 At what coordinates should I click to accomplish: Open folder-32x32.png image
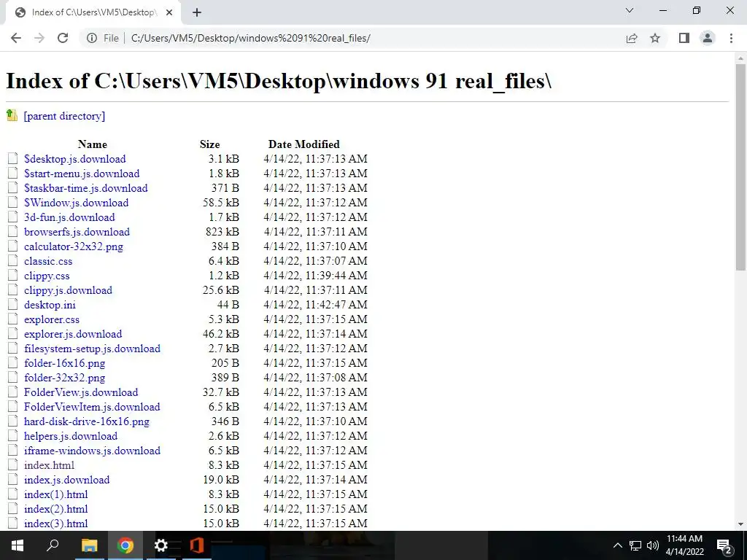click(64, 378)
